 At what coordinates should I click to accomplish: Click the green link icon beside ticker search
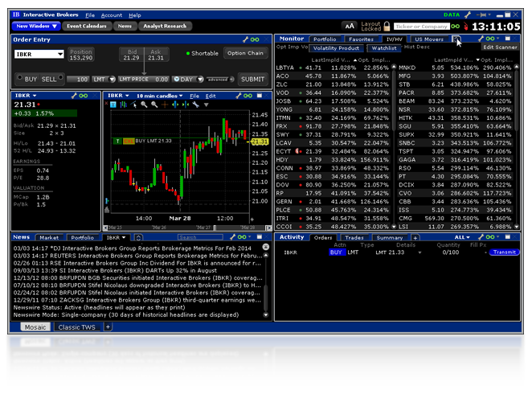(x=456, y=27)
